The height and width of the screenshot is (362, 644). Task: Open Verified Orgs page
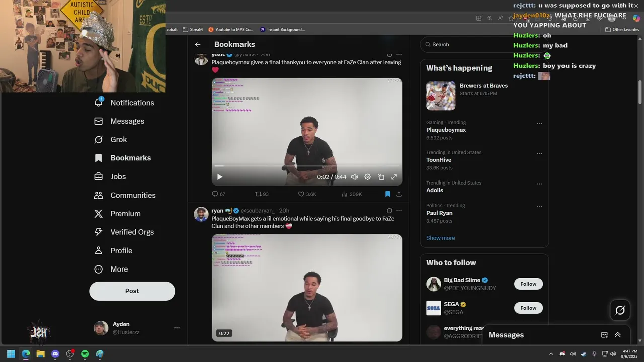[124, 232]
